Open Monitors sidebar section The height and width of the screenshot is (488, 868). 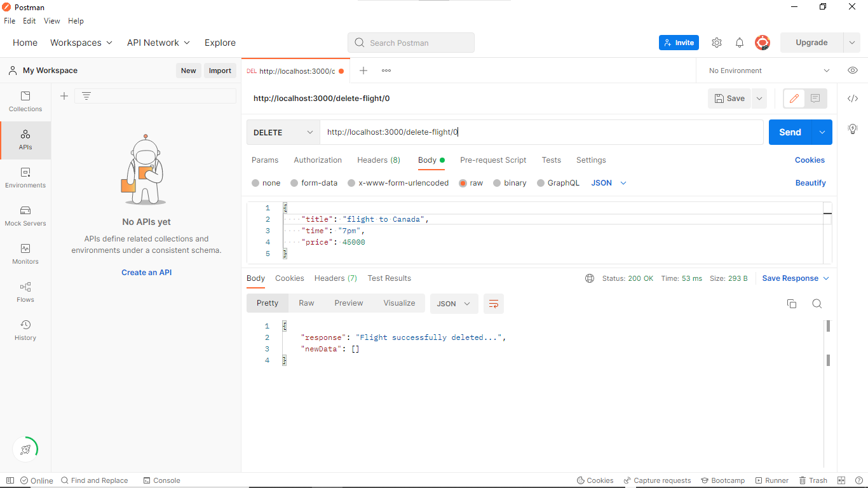[25, 255]
